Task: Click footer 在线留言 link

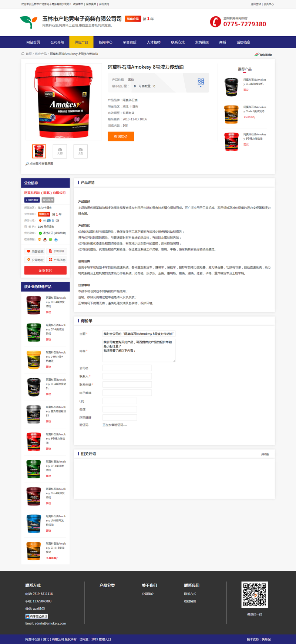Action: 190,601
